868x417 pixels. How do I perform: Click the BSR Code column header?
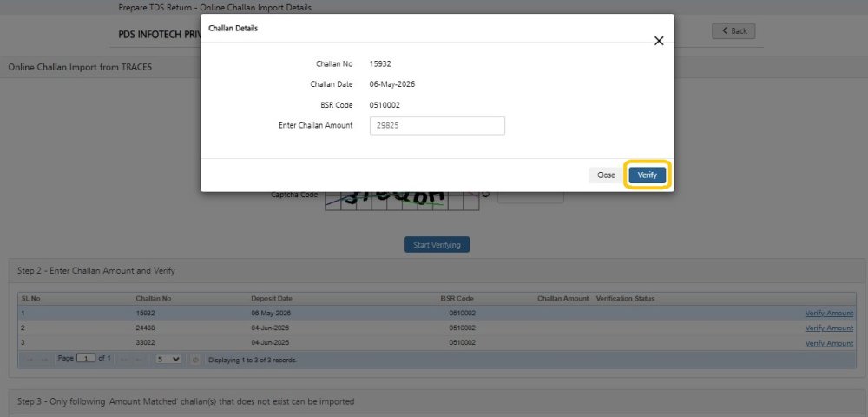tap(457, 299)
